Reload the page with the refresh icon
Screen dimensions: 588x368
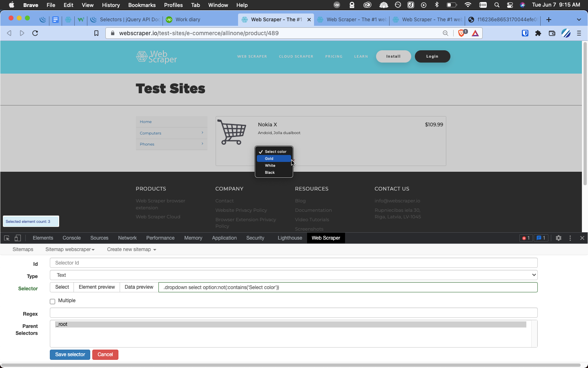(x=35, y=33)
